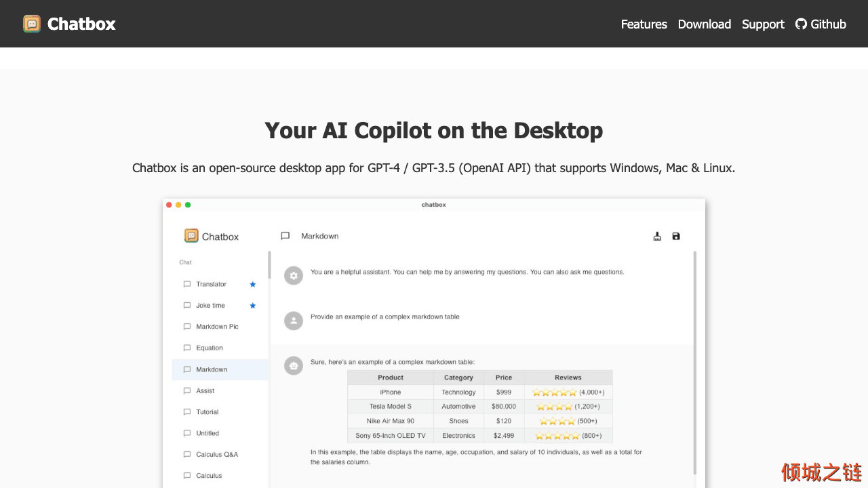Select the Untitled chat
The width and height of the screenshot is (868, 488).
[x=220, y=433]
